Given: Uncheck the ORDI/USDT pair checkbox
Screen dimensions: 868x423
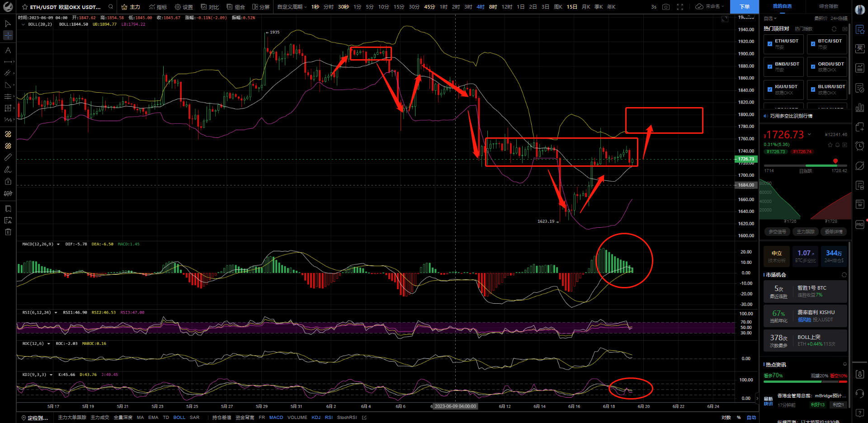Looking at the screenshot, I should click(x=813, y=67).
